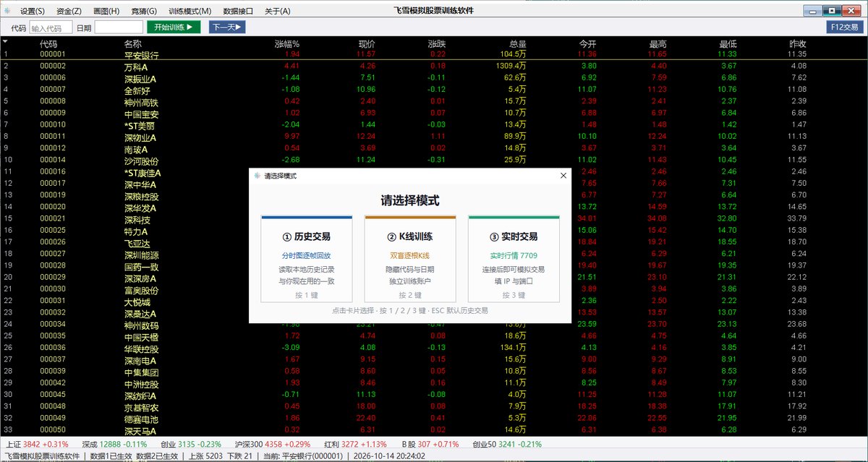This screenshot has width=868, height=462.
Task: Open the 关于(A) menu
Action: (277, 11)
